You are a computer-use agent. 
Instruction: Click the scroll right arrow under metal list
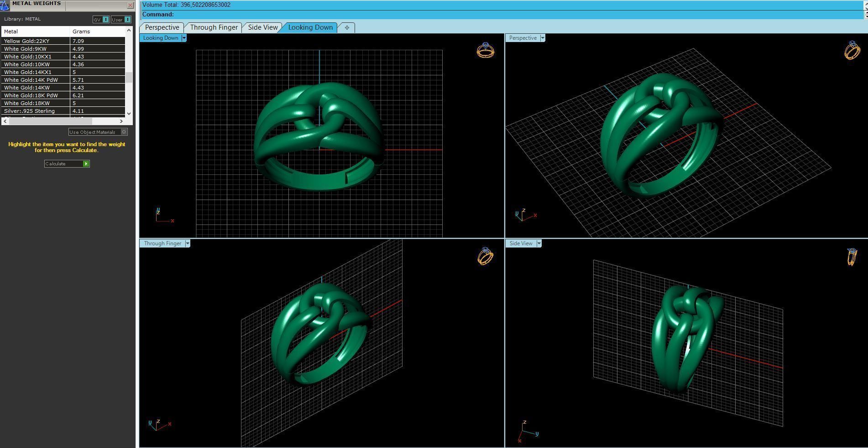point(121,121)
